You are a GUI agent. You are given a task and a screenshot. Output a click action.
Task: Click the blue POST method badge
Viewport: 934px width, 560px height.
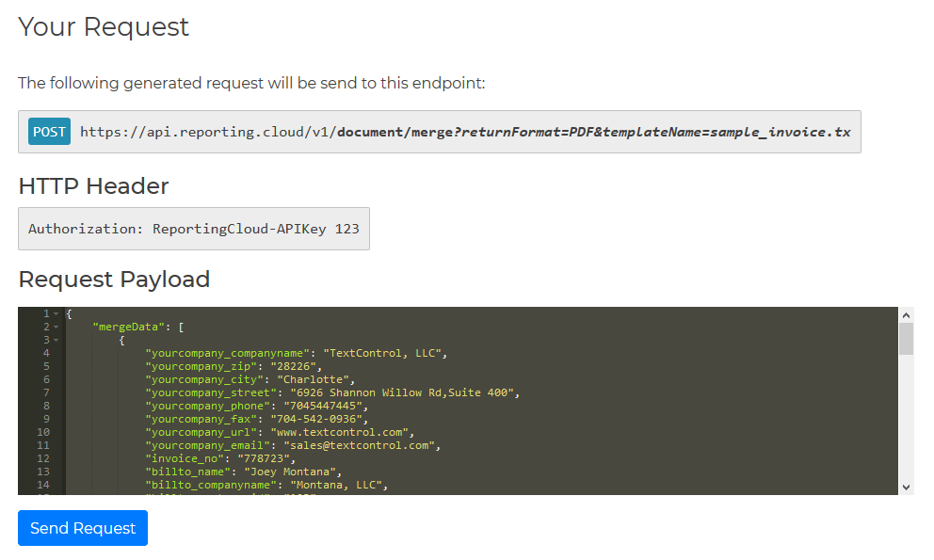click(x=50, y=132)
